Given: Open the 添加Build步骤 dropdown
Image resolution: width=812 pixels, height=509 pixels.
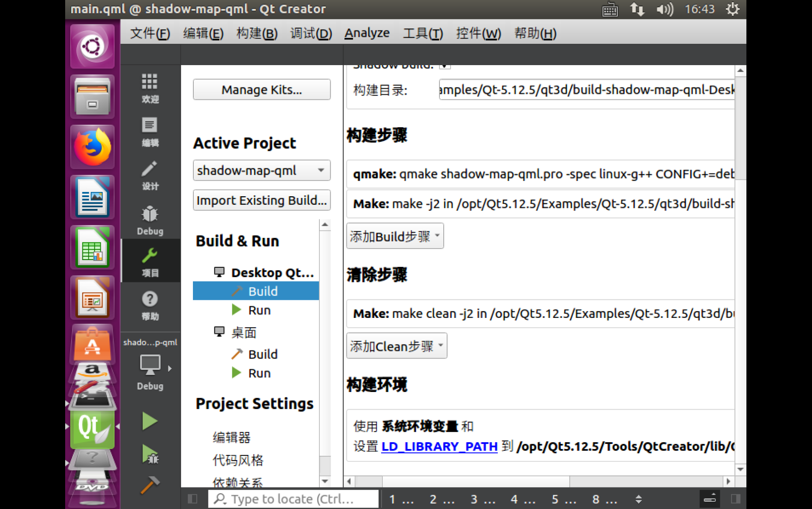Looking at the screenshot, I should tap(394, 236).
